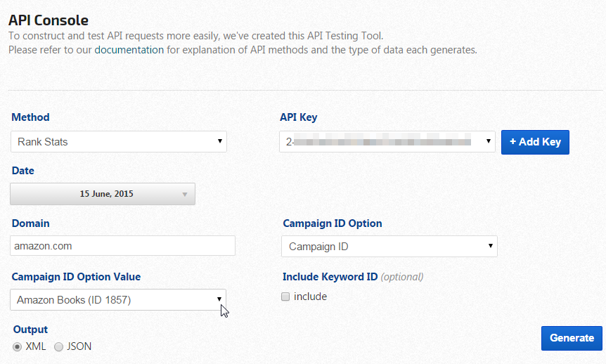
Task: Click the Method dropdown arrow
Action: [x=220, y=141]
